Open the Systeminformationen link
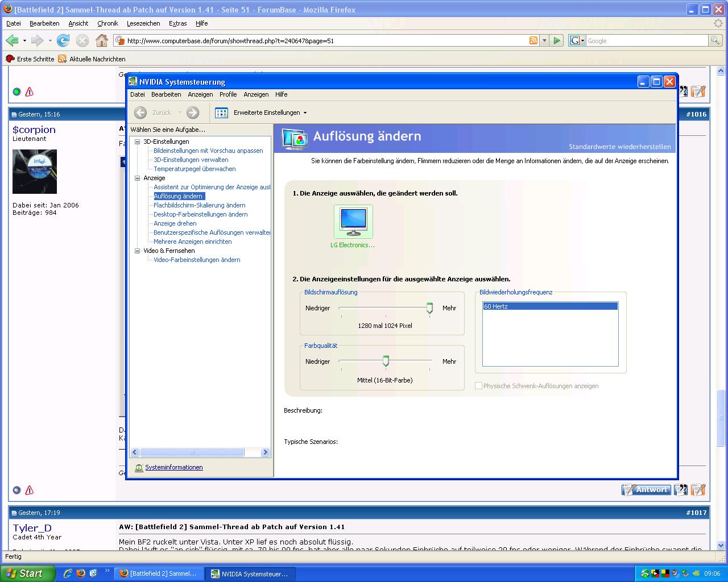The image size is (728, 582). point(174,467)
